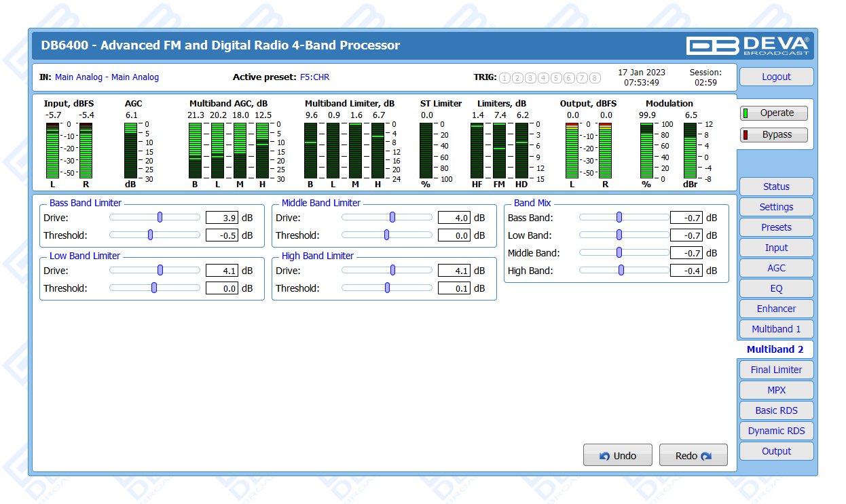This screenshot has height=504, width=846.
Task: Click the Bass Band Limiter Threshold value field
Action: tap(222, 235)
